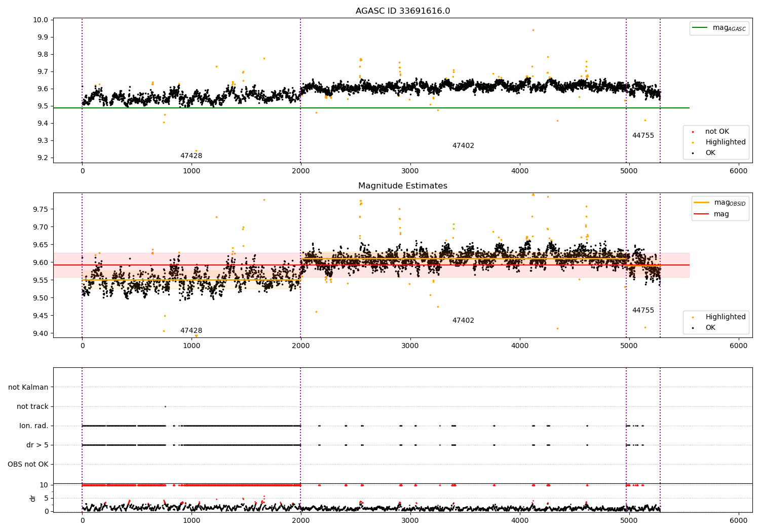Viewport: 760px width, 532px height.
Task: Click y-axis tick 9.7 in the top panel
Action: pos(43,72)
